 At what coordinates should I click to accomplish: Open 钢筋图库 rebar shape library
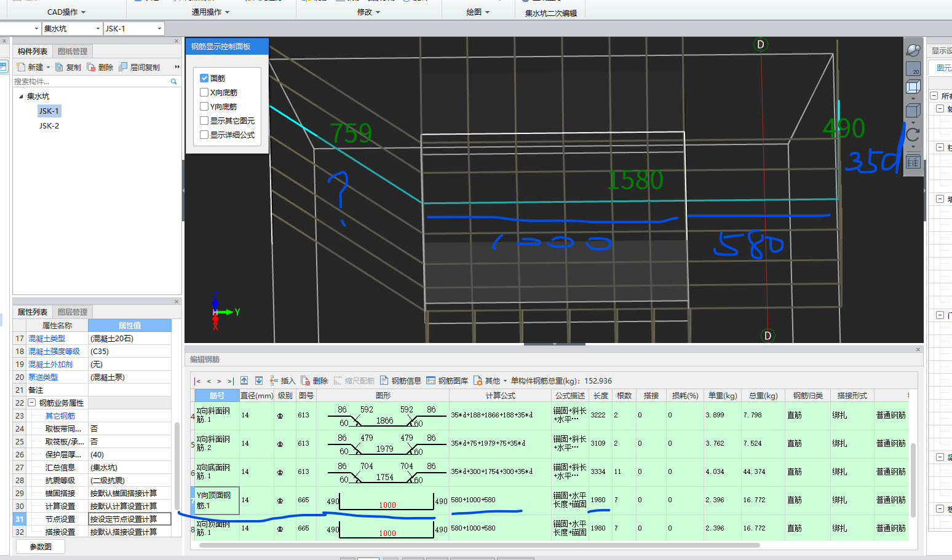447,381
